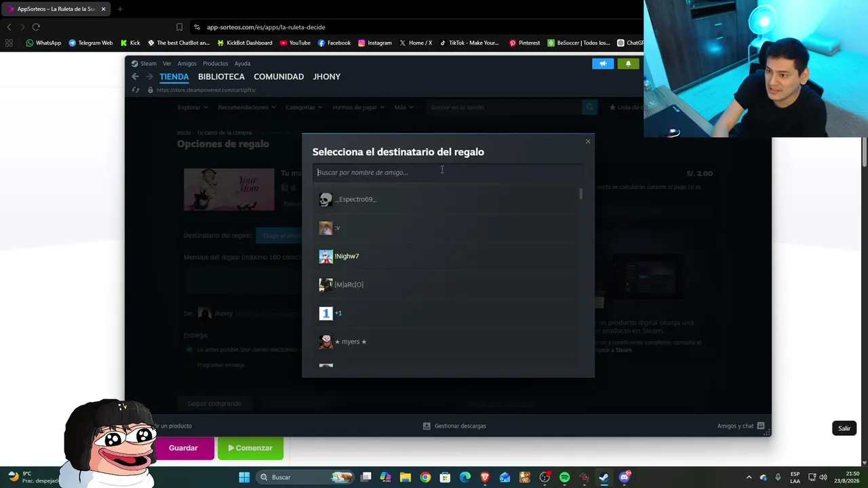The width and height of the screenshot is (868, 488).
Task: Open Spotify from the taskbar
Action: 564,477
